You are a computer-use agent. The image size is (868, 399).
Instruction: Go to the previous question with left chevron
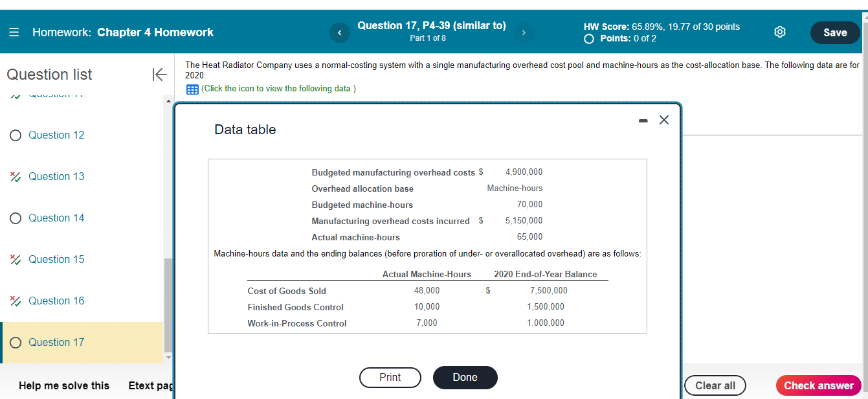(339, 32)
